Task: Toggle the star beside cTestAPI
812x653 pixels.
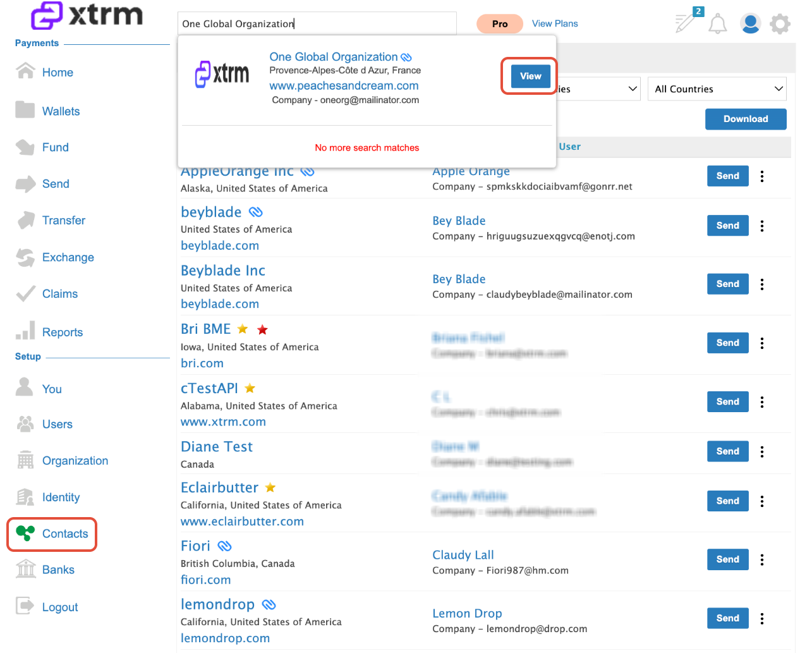Action: coord(250,388)
